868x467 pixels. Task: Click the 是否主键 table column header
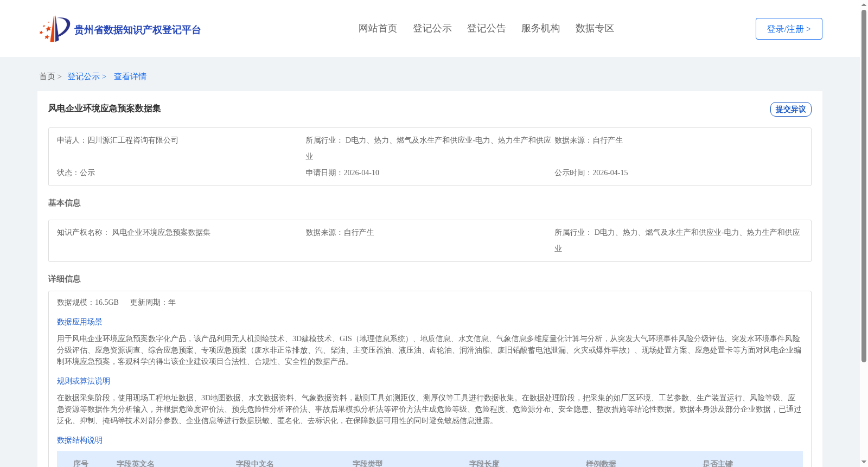[718, 463]
